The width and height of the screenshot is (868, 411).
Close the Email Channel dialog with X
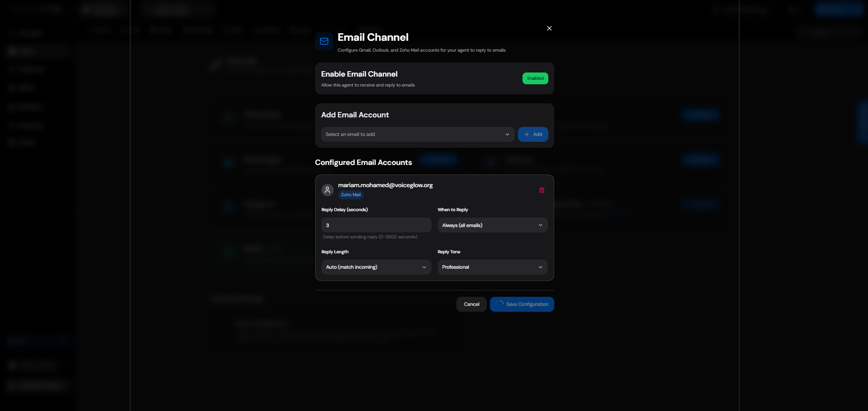(x=549, y=28)
